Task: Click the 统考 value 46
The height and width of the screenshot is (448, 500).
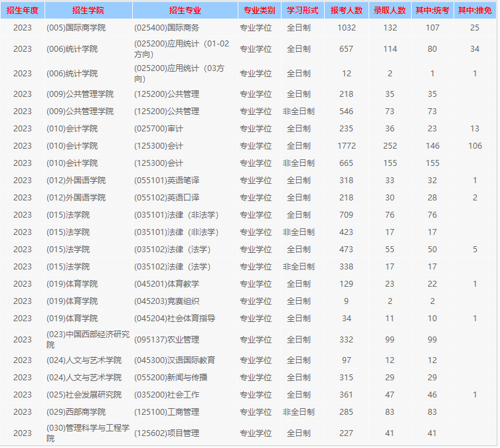Action: [432, 395]
